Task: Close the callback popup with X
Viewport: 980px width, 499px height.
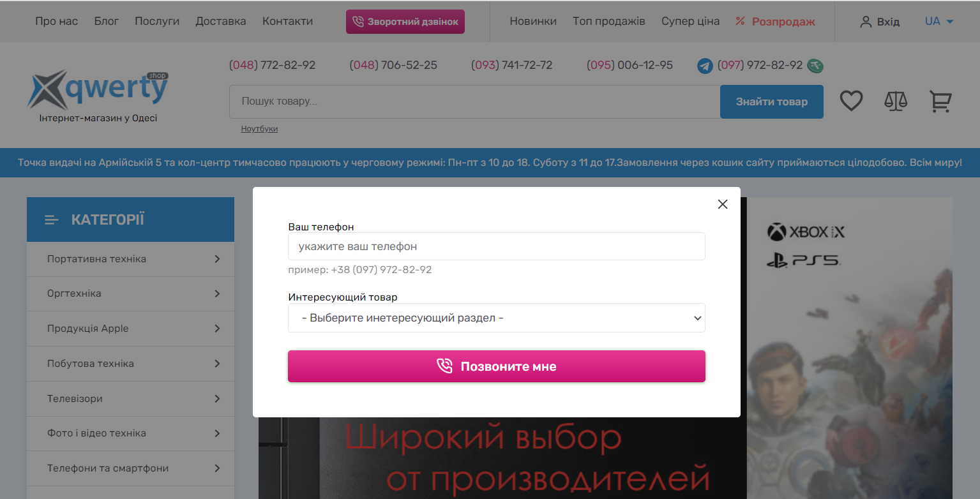Action: tap(723, 204)
